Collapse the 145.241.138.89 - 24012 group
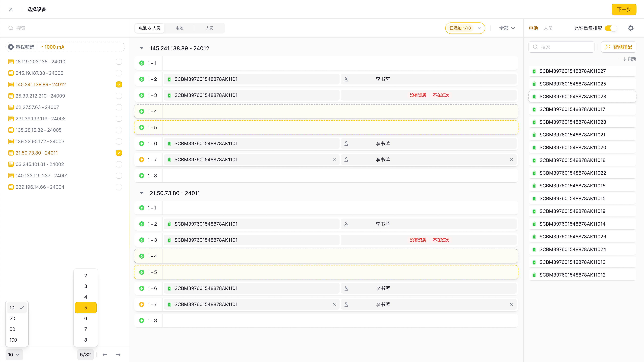The height and width of the screenshot is (362, 644). click(x=142, y=48)
